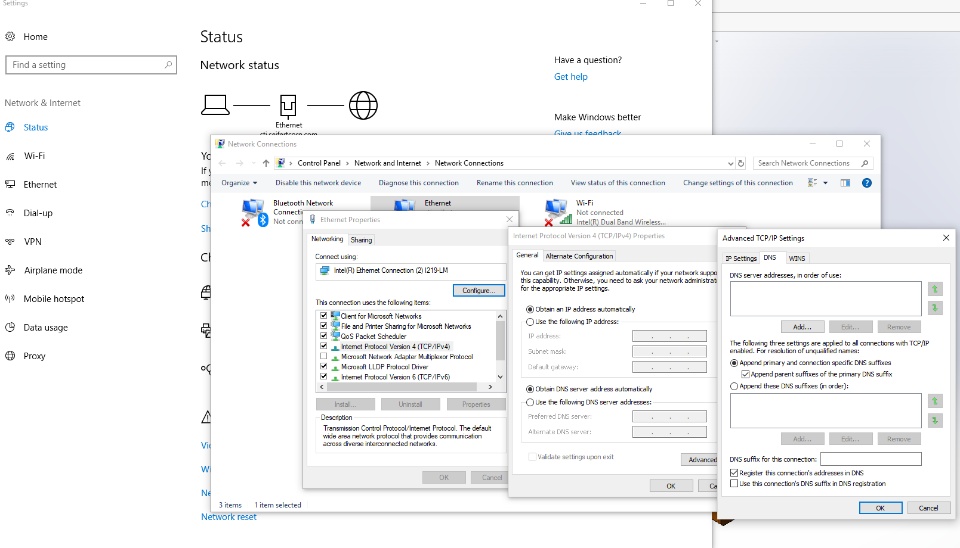This screenshot has height=548, width=960.
Task: Open Airplane mode settings
Action: [53, 270]
